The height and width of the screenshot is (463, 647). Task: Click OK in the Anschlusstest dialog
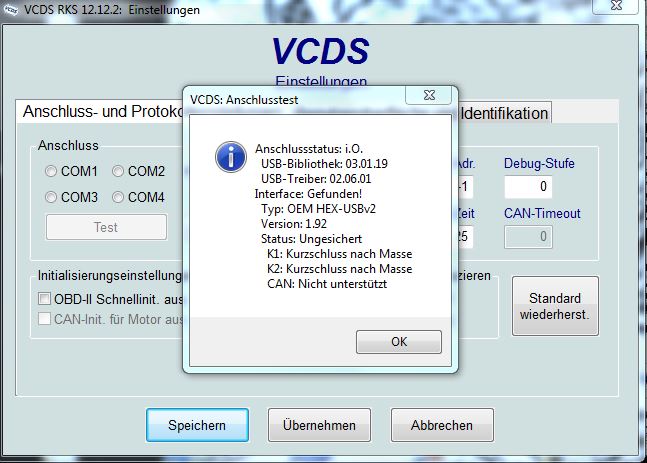(399, 342)
